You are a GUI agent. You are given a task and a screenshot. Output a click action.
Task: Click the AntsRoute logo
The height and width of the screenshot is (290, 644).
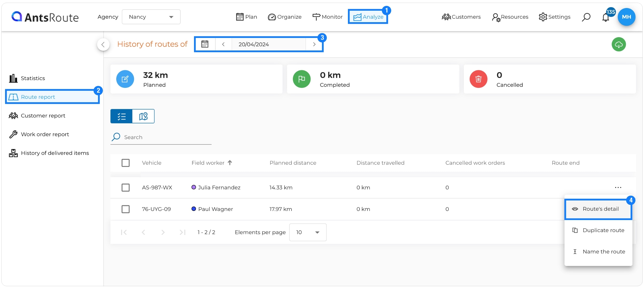click(45, 17)
